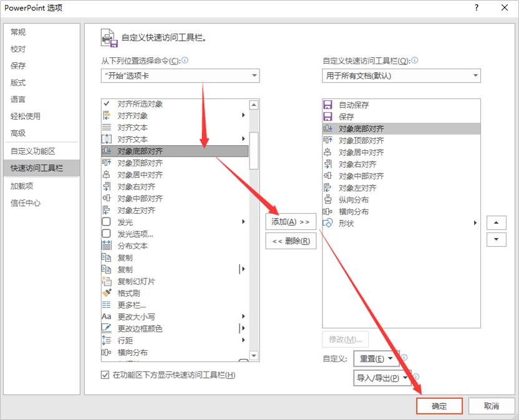
Task: Expand the 发光 submenu arrow
Action: click(243, 222)
